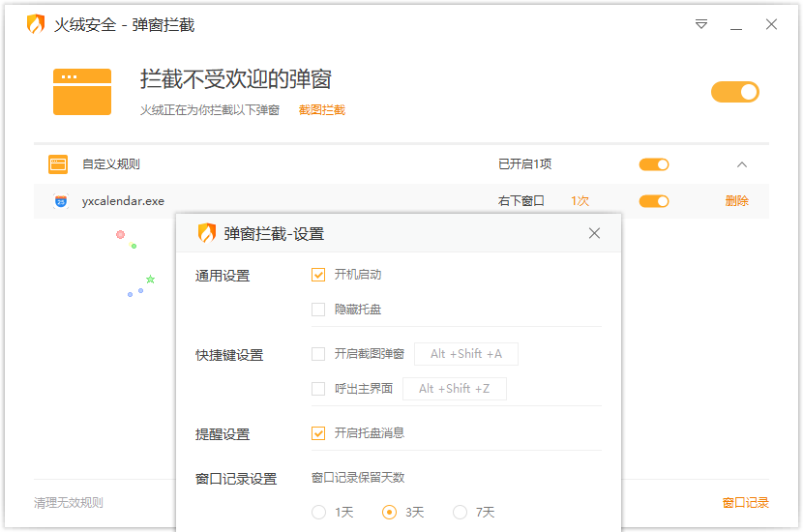Select the 7天 retention radio option
803x532 pixels.
[x=461, y=512]
